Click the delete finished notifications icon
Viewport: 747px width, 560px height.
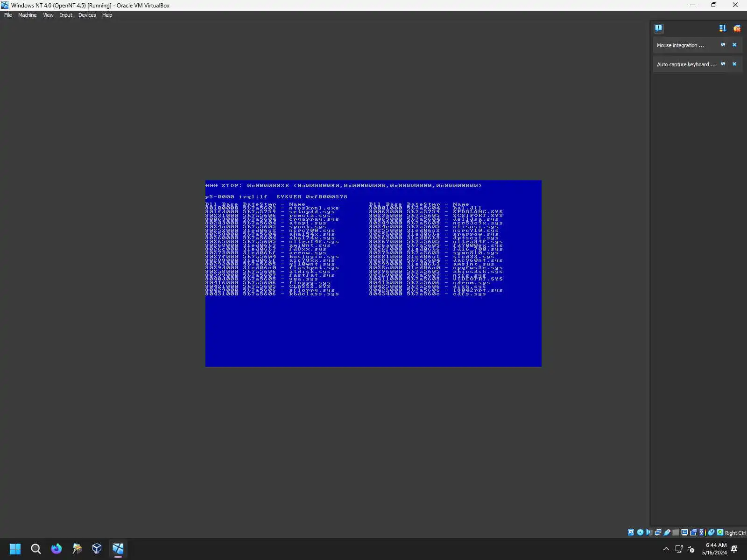point(737,28)
